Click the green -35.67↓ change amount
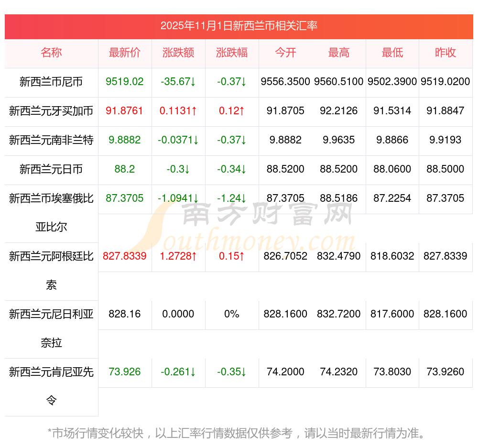 (178, 82)
